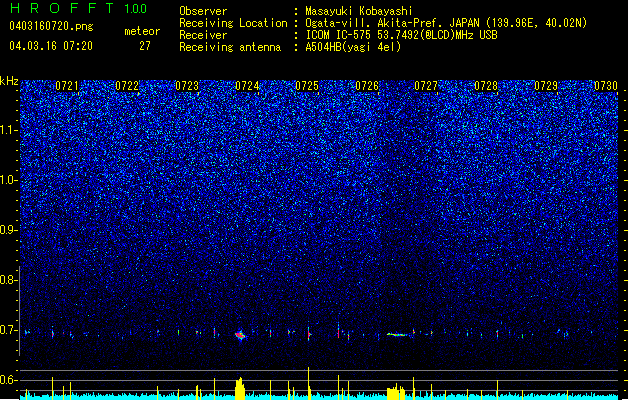Screen dimensions: 629x400
Task: Click the observer name Masayuki Kobayashi
Action: pyautogui.click(x=359, y=11)
